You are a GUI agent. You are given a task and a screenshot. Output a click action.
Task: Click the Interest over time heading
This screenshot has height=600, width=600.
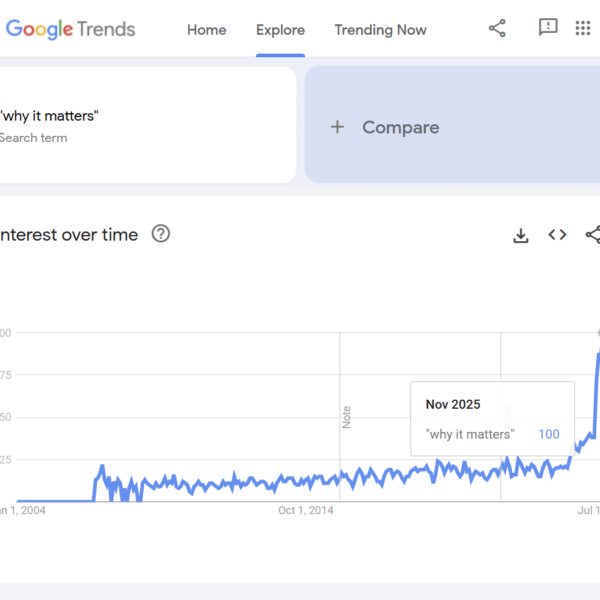[70, 234]
